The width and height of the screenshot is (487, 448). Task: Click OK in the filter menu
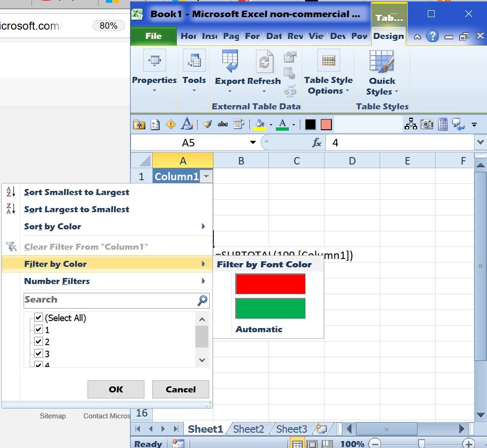[116, 389]
